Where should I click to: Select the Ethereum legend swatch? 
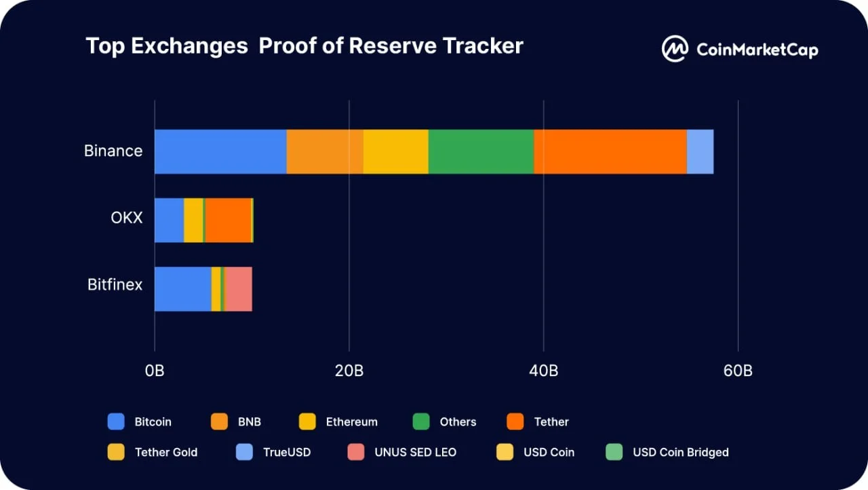[307, 421]
